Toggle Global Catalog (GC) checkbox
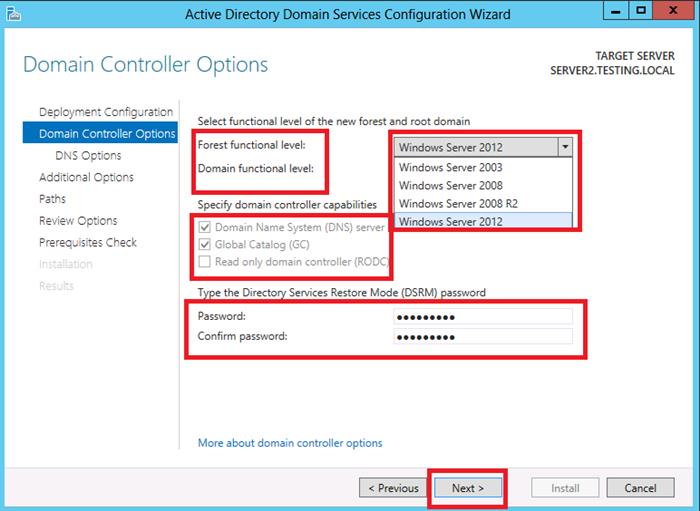The height and width of the screenshot is (511, 700). coord(204,245)
